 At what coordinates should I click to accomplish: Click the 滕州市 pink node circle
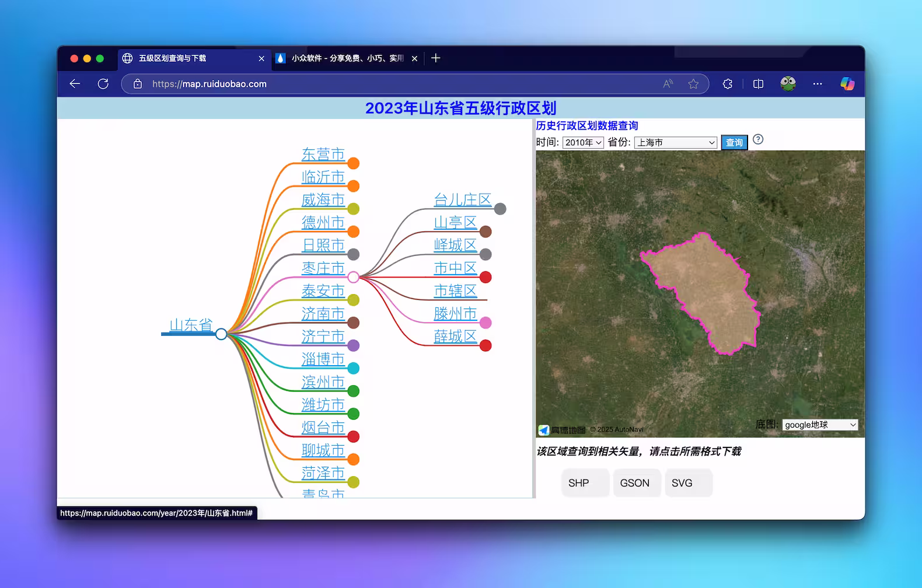pos(486,323)
